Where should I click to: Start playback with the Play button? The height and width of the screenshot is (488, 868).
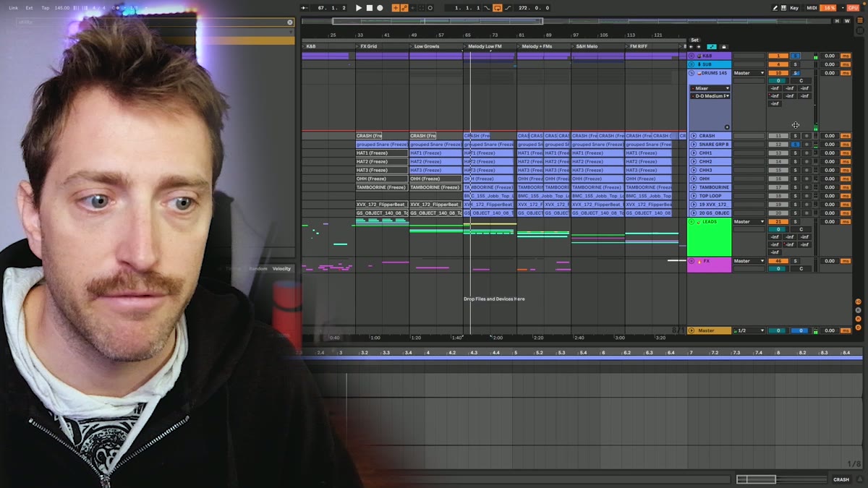[x=359, y=8]
